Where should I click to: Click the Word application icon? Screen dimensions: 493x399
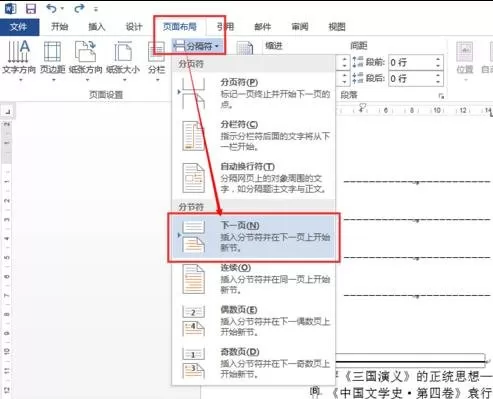click(x=10, y=8)
